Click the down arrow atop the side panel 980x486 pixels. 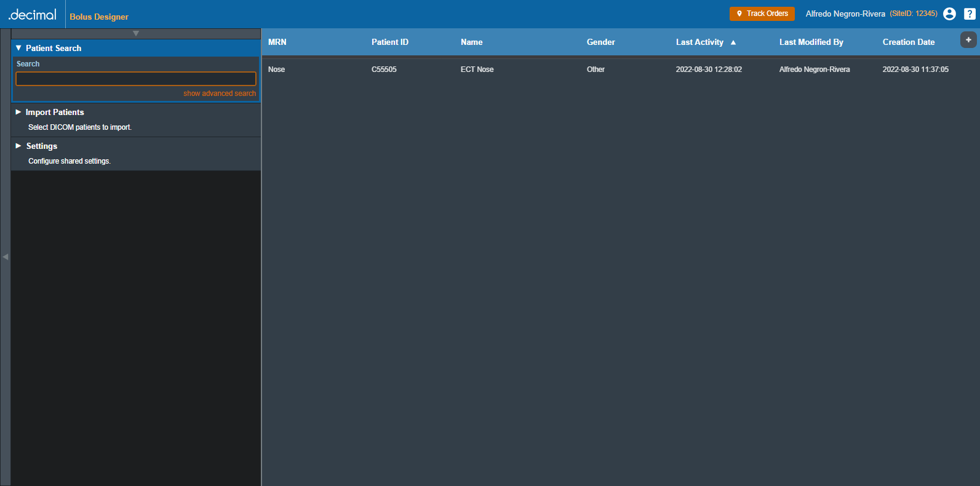136,33
